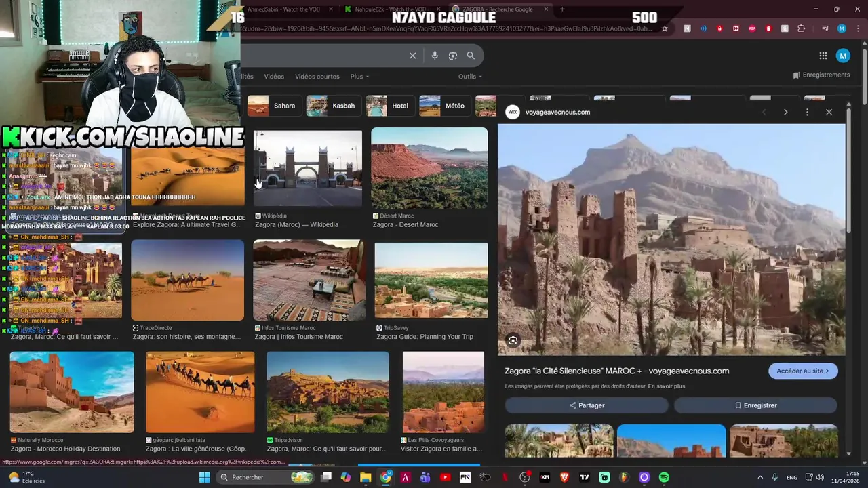Image resolution: width=868 pixels, height=488 pixels.
Task: Open the TraceDirecte camel caravan image
Action: tap(187, 280)
